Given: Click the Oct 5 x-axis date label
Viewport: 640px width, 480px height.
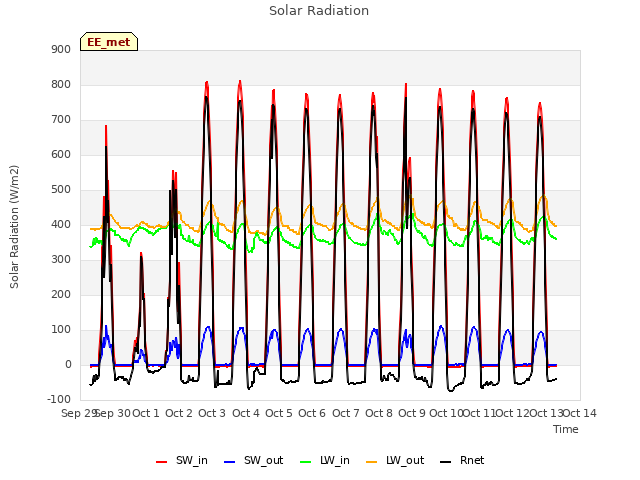Looking at the screenshot, I should click(279, 413).
